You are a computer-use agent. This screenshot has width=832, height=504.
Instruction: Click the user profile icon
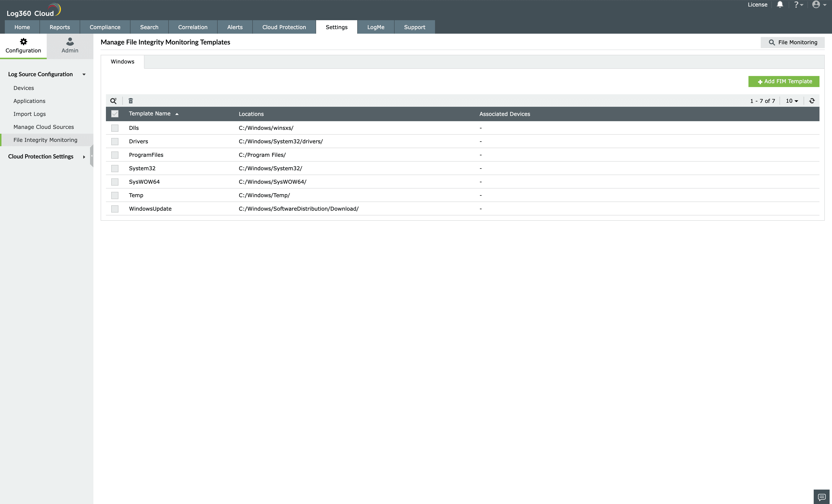point(816,5)
